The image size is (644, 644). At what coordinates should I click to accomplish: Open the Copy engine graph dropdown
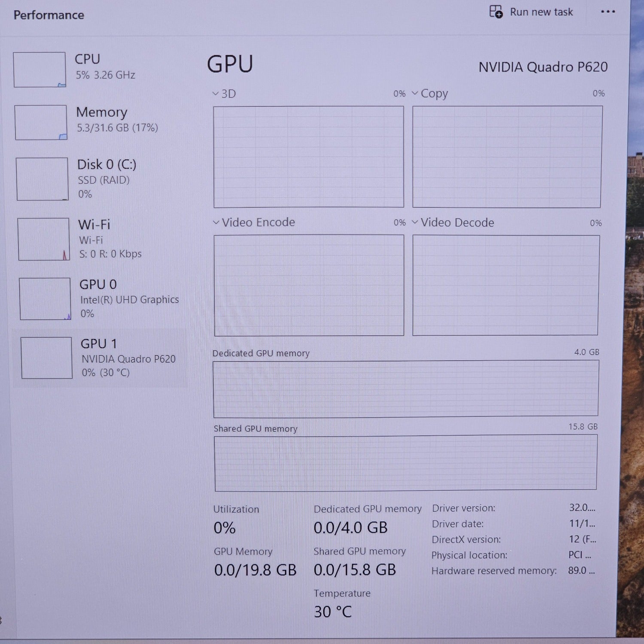pyautogui.click(x=415, y=93)
